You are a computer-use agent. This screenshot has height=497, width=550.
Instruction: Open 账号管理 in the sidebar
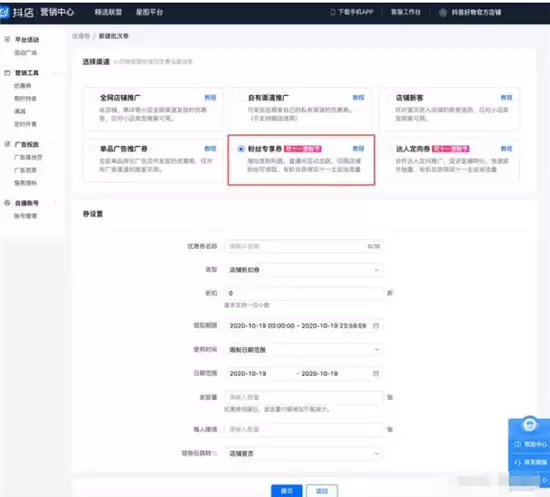pos(25,216)
